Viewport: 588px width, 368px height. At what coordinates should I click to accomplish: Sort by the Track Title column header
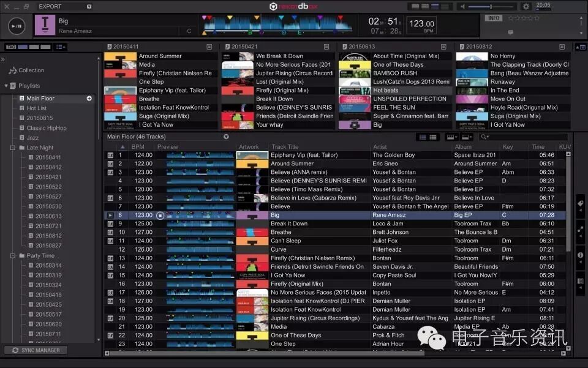tap(285, 147)
